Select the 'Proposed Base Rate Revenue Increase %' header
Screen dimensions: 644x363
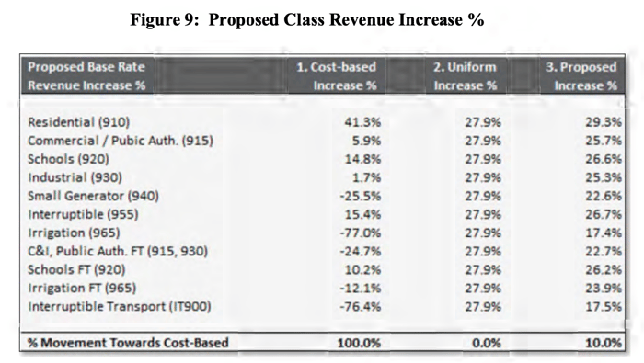click(86, 76)
